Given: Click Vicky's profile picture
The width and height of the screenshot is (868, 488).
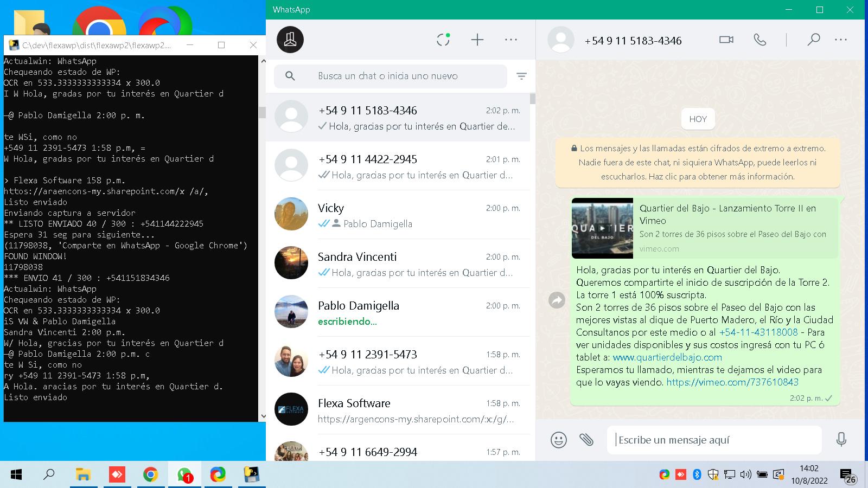Looking at the screenshot, I should pyautogui.click(x=291, y=214).
